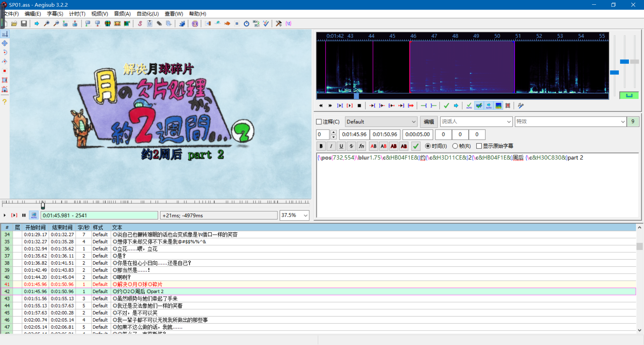The image size is (644, 345).
Task: Apply bold with the B button
Action: [321, 146]
